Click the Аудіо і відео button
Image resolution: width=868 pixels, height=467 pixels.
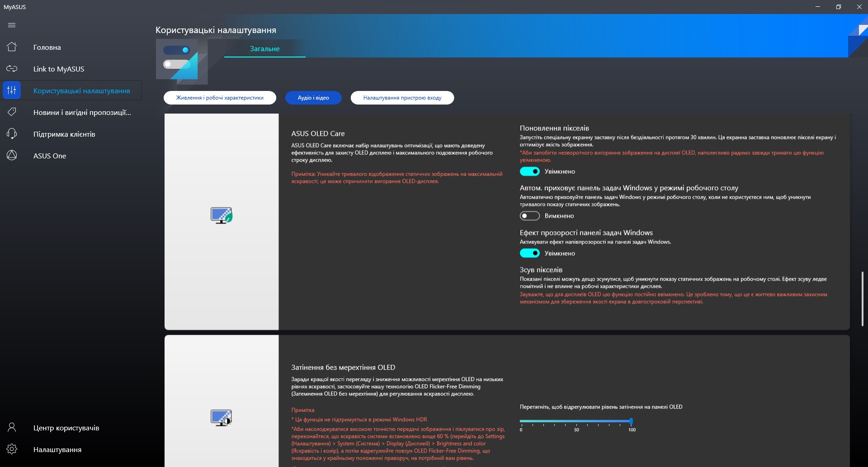[x=313, y=98]
